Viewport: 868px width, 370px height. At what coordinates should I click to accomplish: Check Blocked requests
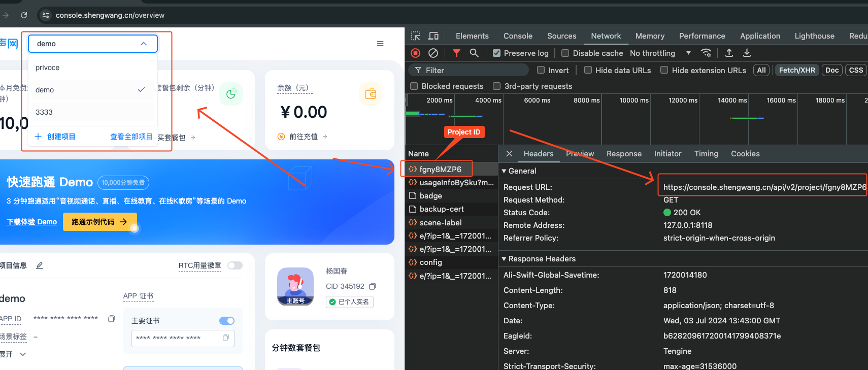[414, 86]
